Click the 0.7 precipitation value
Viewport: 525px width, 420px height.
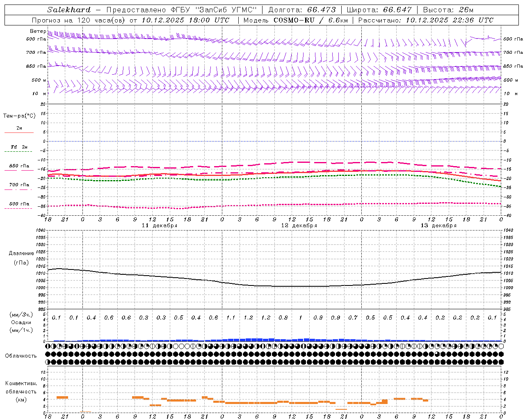click(353, 317)
